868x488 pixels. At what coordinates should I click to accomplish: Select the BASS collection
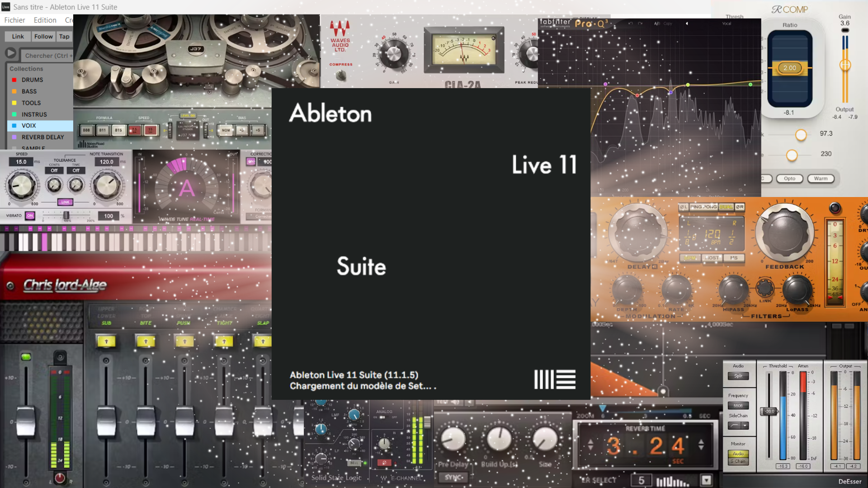tap(40, 91)
